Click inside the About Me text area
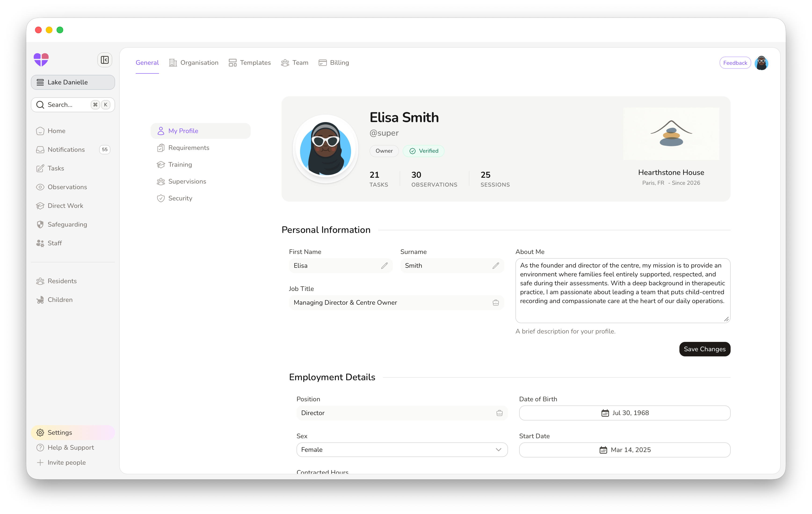The image size is (812, 514). [x=623, y=291]
